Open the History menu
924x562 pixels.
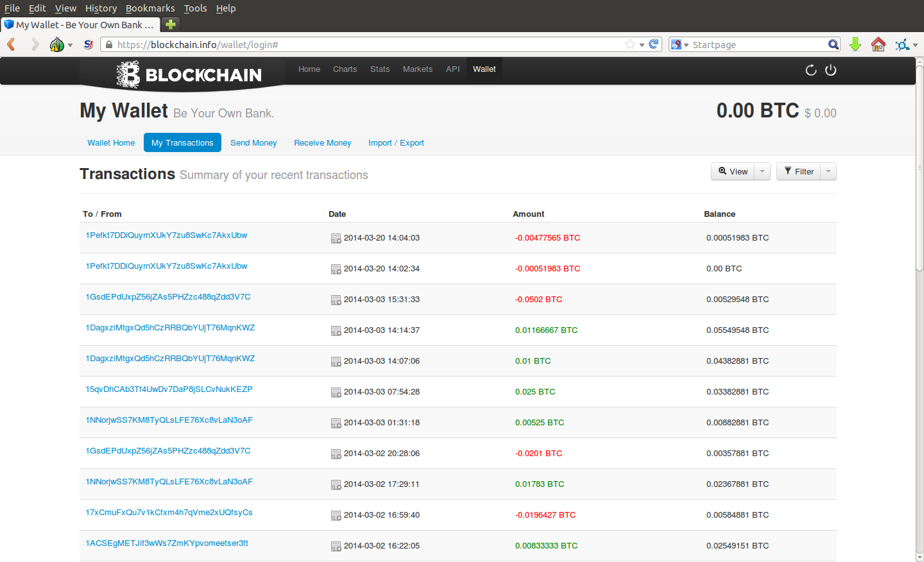101,8
